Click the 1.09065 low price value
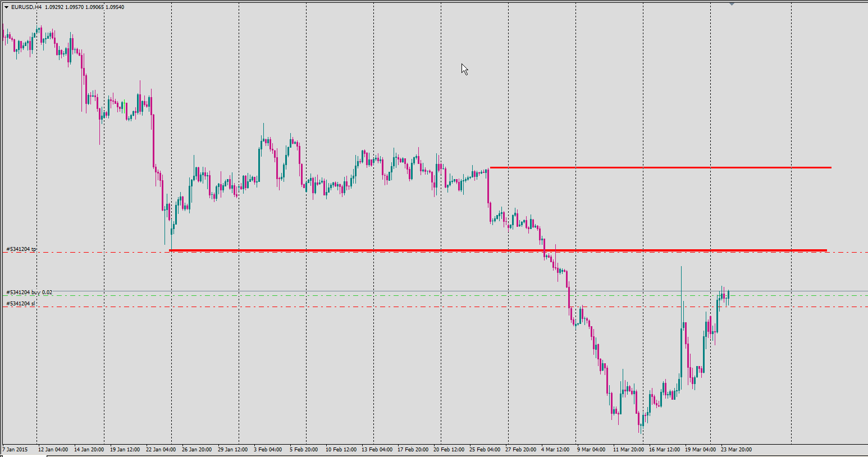 click(95, 7)
